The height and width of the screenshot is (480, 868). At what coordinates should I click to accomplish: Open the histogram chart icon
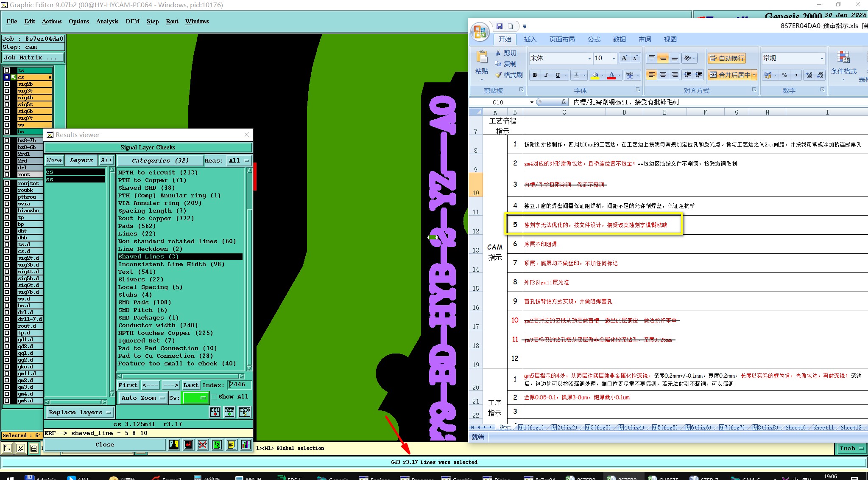[246, 445]
